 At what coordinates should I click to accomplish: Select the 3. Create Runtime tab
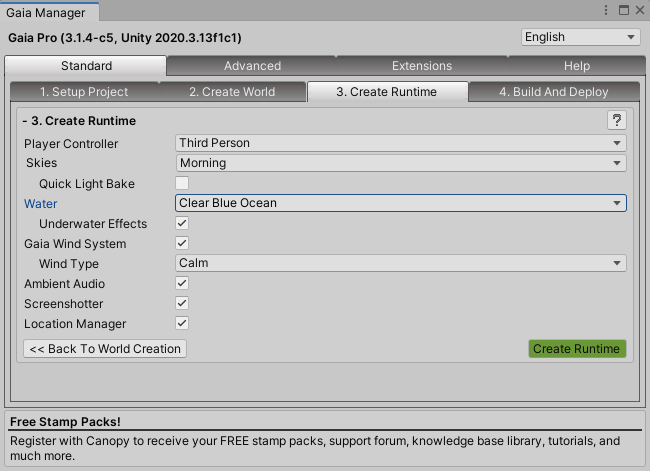point(387,92)
